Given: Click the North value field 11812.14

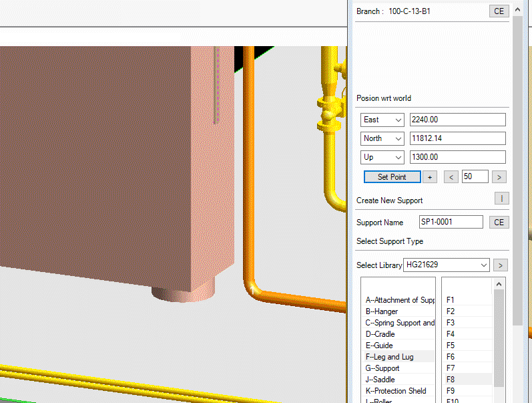Looking at the screenshot, I should click(x=458, y=138).
